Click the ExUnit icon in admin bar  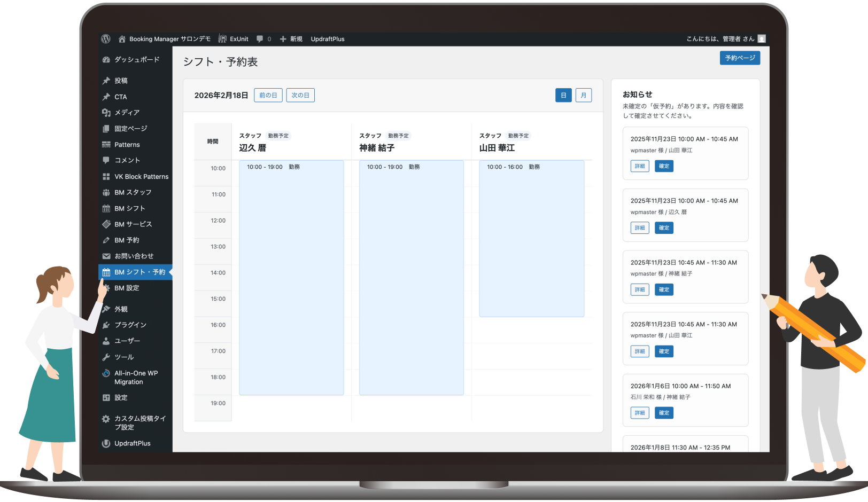coord(222,39)
